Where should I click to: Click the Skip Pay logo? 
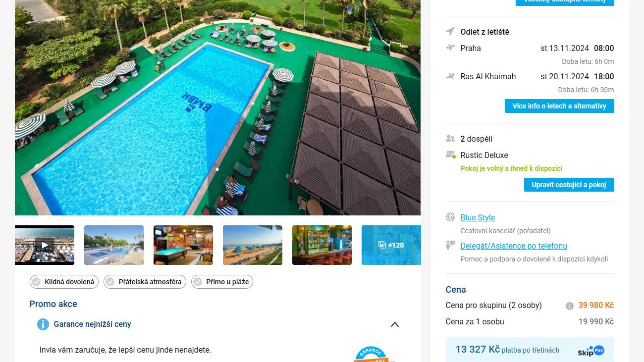pos(591,351)
